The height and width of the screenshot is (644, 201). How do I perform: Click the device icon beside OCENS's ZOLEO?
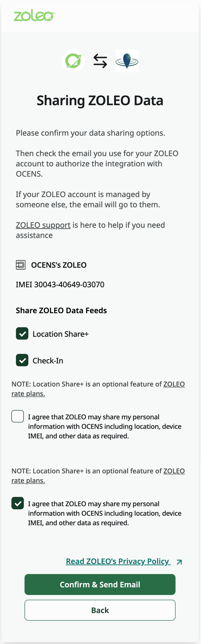[x=21, y=265]
